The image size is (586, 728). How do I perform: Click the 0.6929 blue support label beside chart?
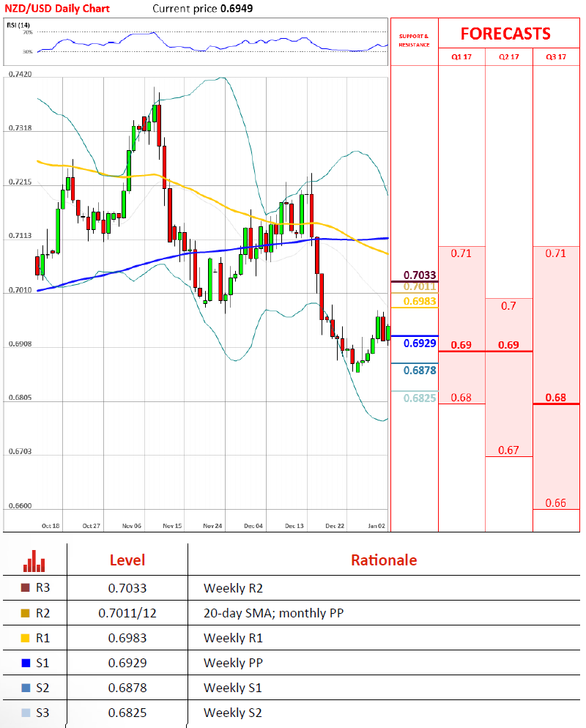click(x=420, y=343)
